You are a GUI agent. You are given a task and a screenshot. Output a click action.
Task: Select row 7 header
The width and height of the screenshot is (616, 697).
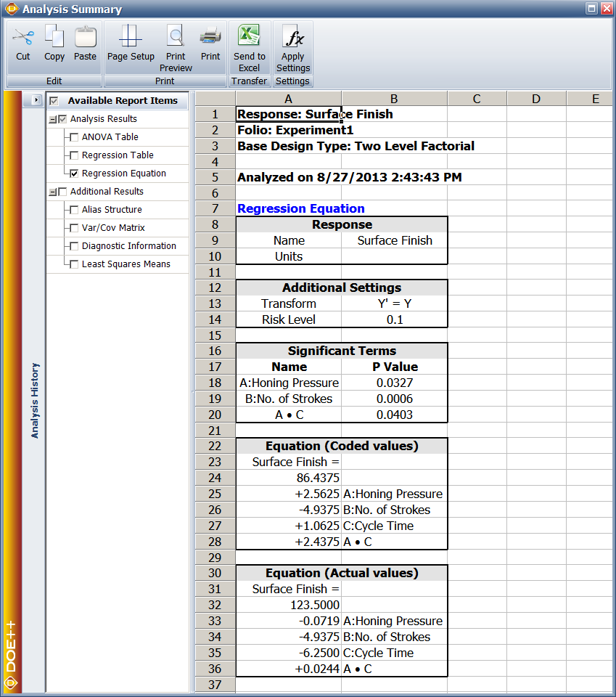click(215, 208)
